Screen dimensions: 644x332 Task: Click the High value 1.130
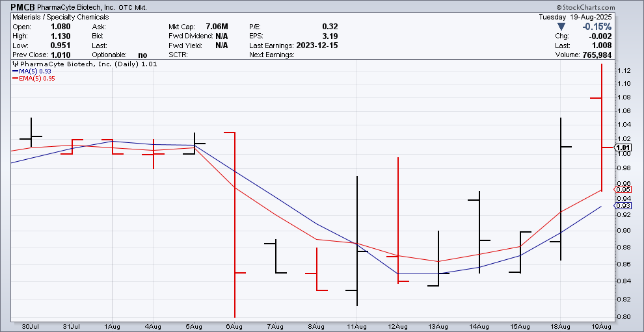(60, 36)
